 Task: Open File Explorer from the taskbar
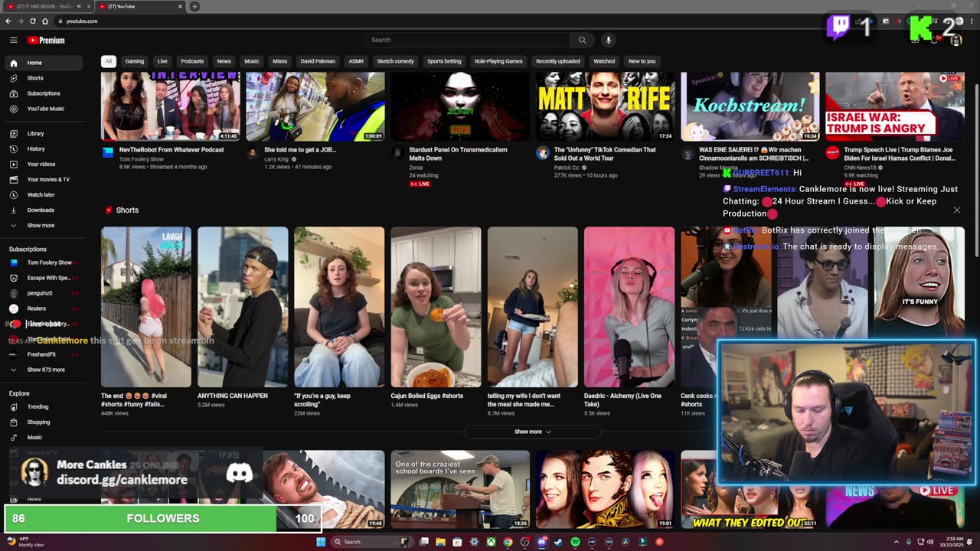440,542
